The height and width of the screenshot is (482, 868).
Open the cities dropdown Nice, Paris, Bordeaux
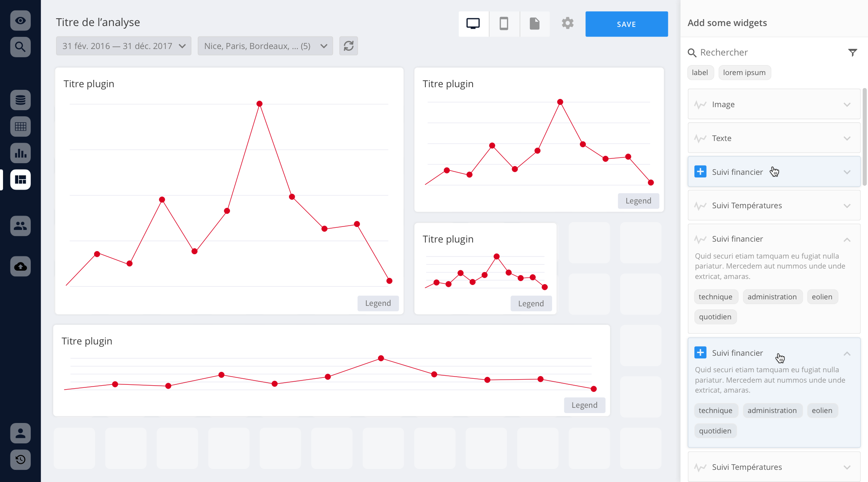(x=265, y=46)
